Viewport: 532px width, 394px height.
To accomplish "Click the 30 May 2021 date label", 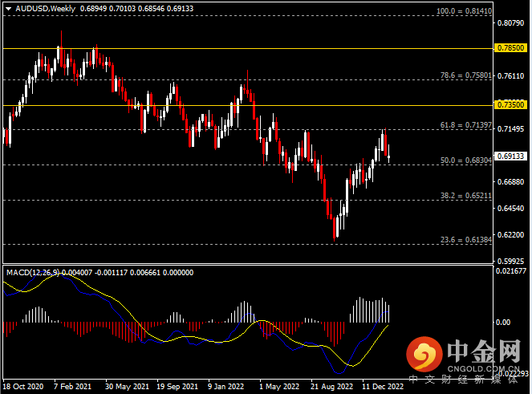I will pos(126,386).
